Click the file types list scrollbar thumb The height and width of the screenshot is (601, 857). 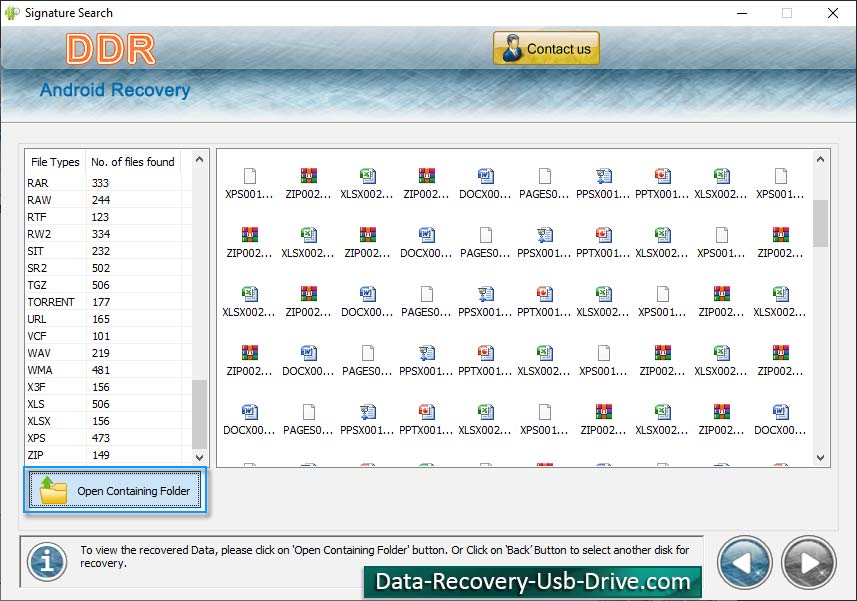click(x=199, y=414)
